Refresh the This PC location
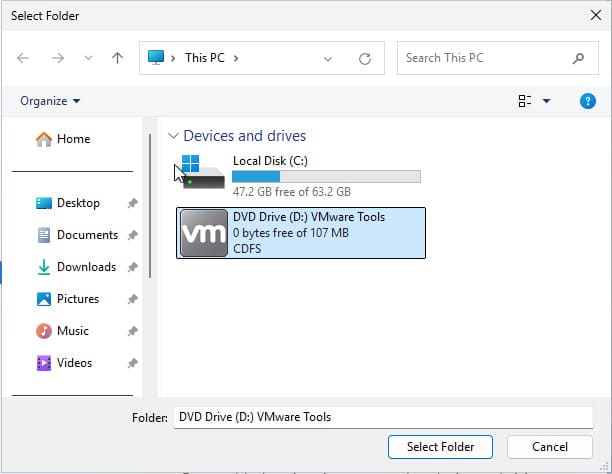Image resolution: width=612 pixels, height=474 pixels. point(365,58)
